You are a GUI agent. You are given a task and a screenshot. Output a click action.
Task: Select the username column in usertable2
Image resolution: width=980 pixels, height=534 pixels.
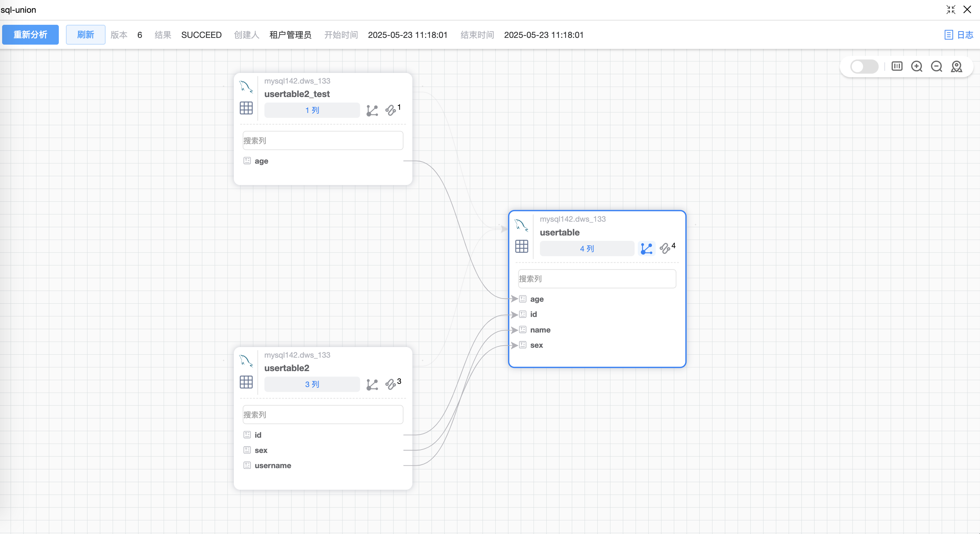point(272,466)
